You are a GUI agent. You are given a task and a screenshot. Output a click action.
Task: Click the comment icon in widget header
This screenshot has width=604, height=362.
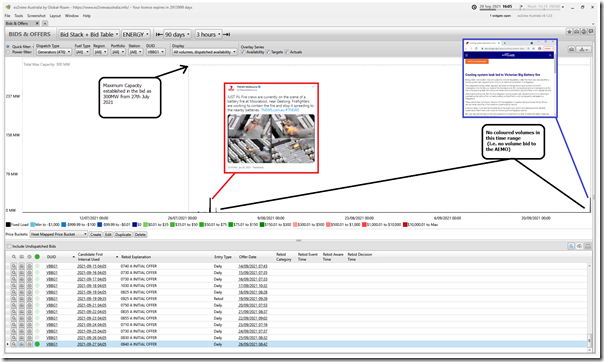pyautogui.click(x=591, y=32)
